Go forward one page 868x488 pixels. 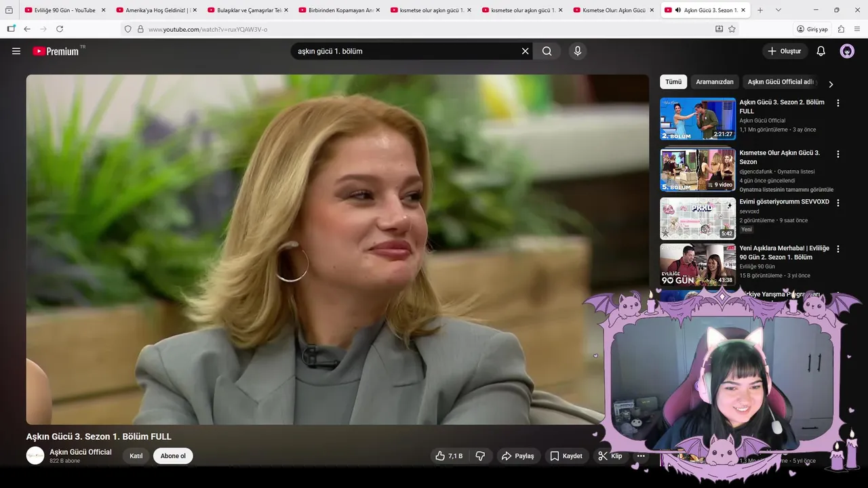point(43,29)
